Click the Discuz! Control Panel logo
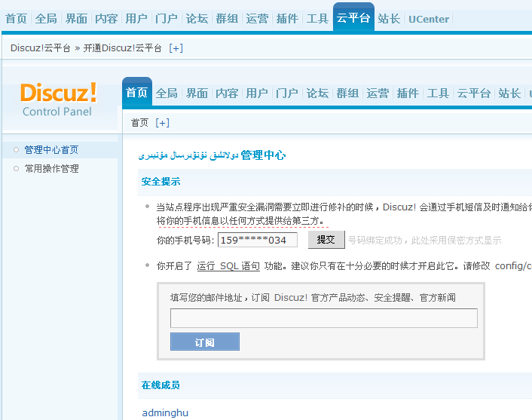 (x=58, y=99)
